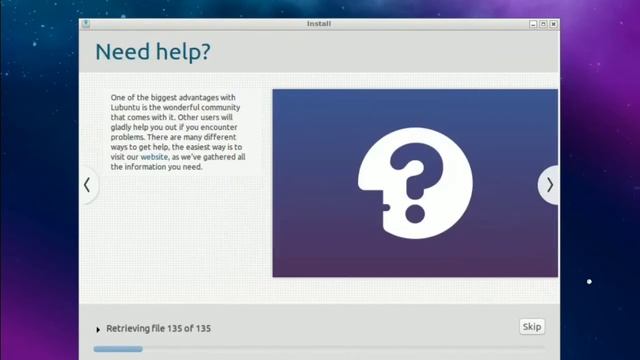Click the 'Need help?' heading
Screen dimensions: 640x360
pos(153,52)
